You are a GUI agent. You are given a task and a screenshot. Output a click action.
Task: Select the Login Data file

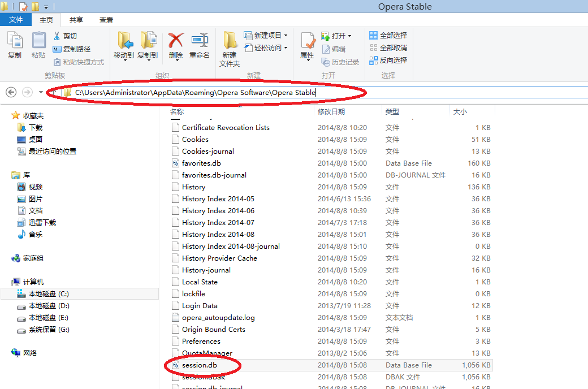coord(200,306)
